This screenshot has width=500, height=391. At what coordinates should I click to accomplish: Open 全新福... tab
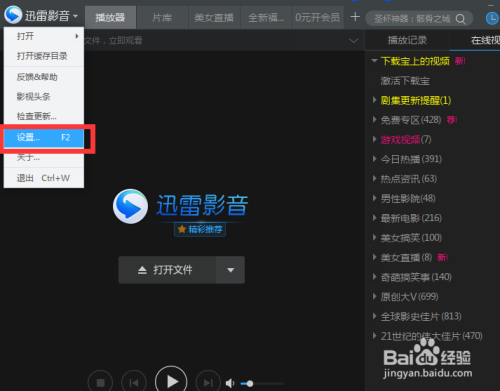[x=266, y=17]
